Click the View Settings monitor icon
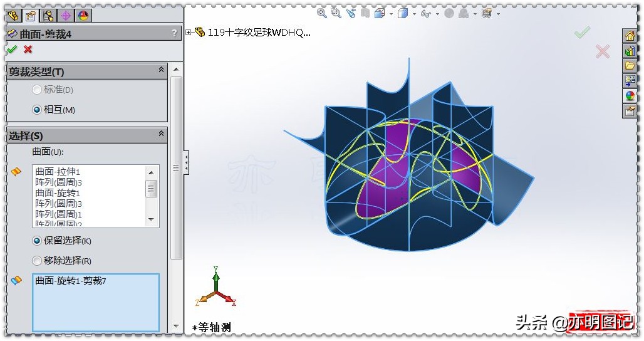 pyautogui.click(x=487, y=14)
